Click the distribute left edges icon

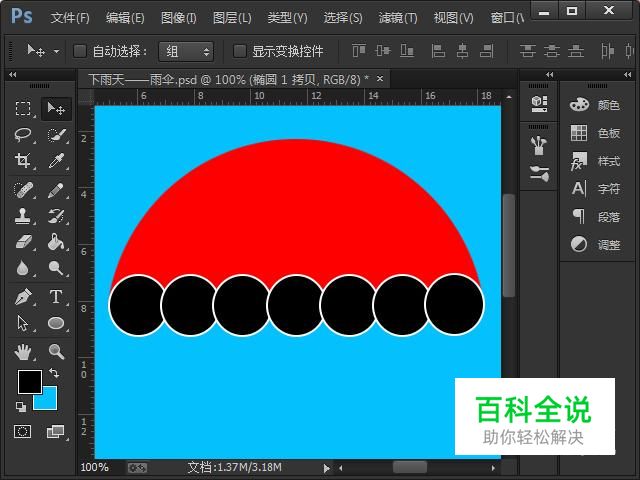pos(607,51)
